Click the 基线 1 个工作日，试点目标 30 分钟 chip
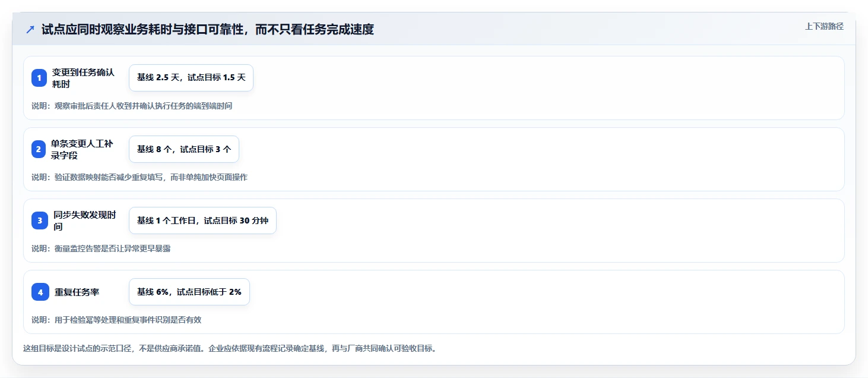The image size is (868, 378). pos(202,220)
